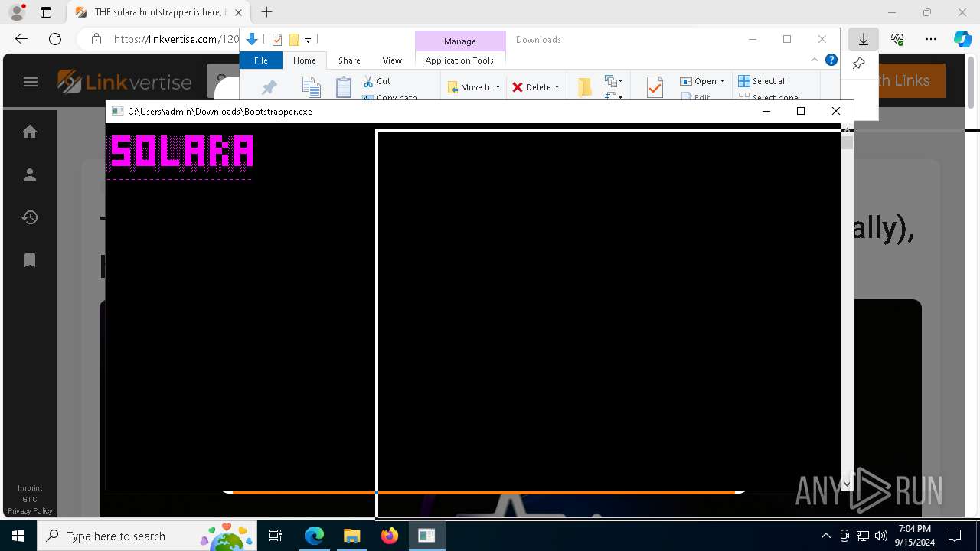Click Bootstrapper.exe console title bar icon
The image size is (980, 551).
(117, 111)
